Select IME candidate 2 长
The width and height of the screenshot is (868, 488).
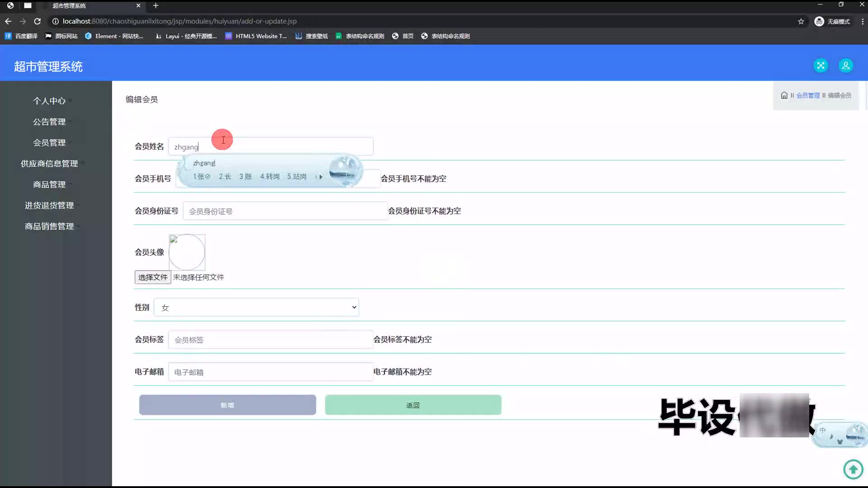pyautogui.click(x=225, y=177)
